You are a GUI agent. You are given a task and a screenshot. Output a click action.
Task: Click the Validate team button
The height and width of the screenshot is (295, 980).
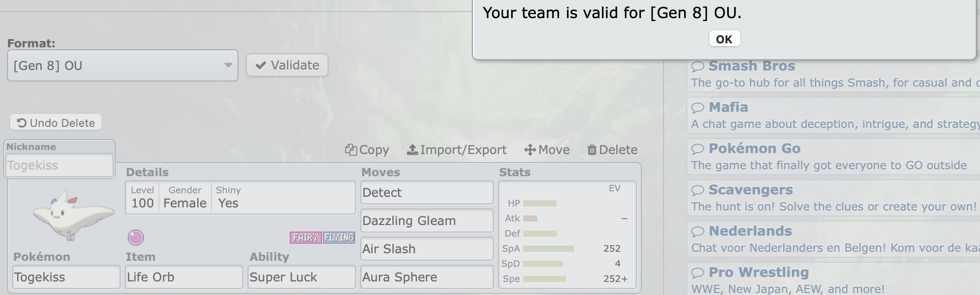pos(287,65)
